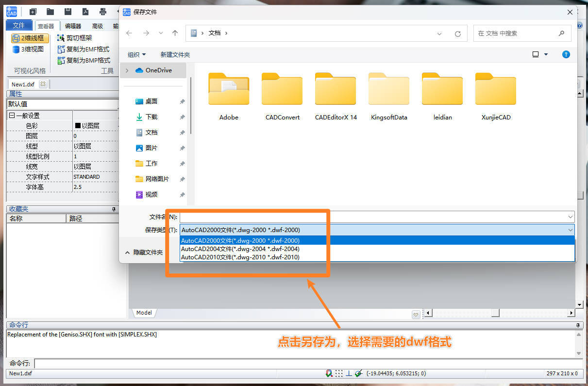
Task: Select the New1.dxf document tab
Action: click(23, 84)
